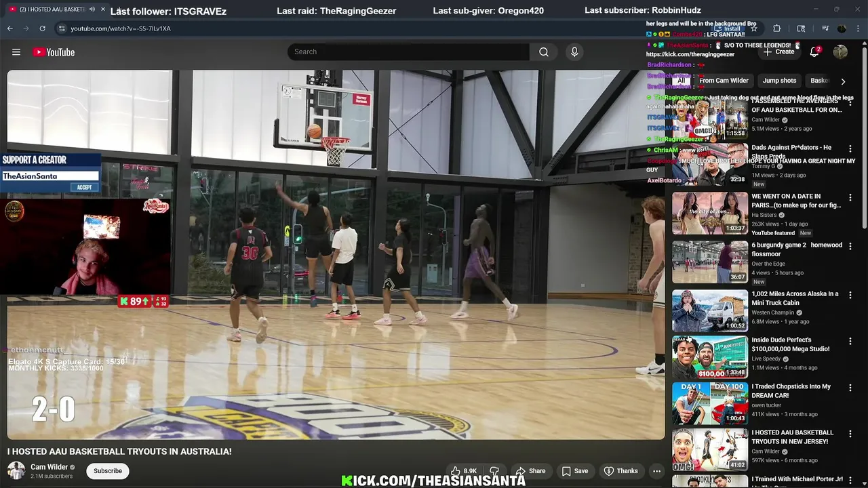Open title 1,002 Miles Across Alaska
Image resolution: width=868 pixels, height=488 pixels.
click(x=795, y=298)
